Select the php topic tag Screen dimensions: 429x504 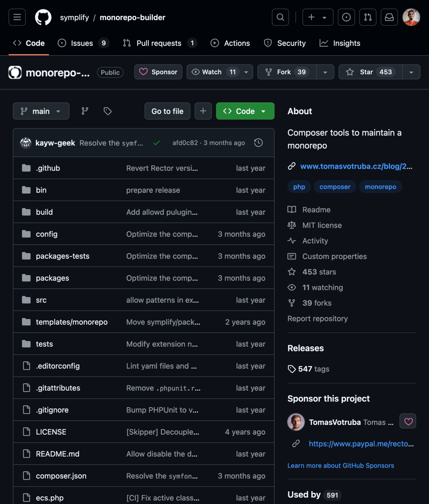click(299, 187)
